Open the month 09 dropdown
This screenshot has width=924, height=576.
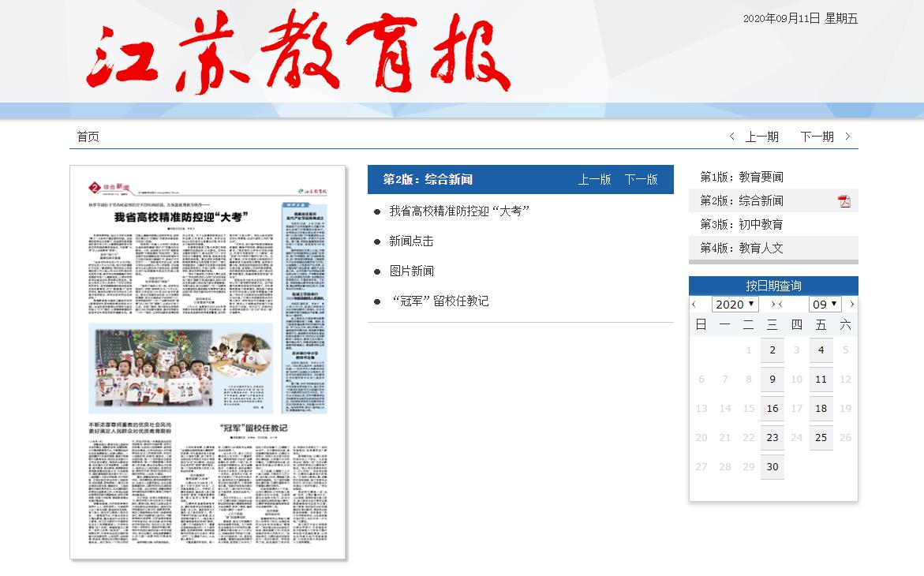coord(825,305)
